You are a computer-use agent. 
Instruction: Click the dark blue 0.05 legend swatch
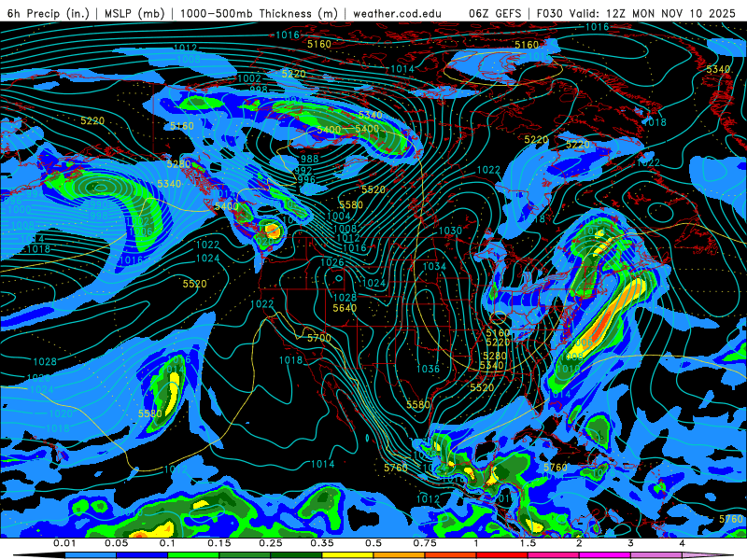click(x=142, y=555)
